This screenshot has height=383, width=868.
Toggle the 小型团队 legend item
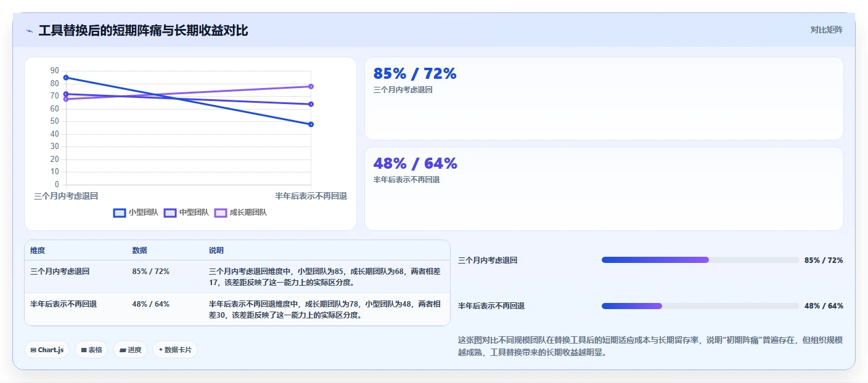tap(136, 212)
